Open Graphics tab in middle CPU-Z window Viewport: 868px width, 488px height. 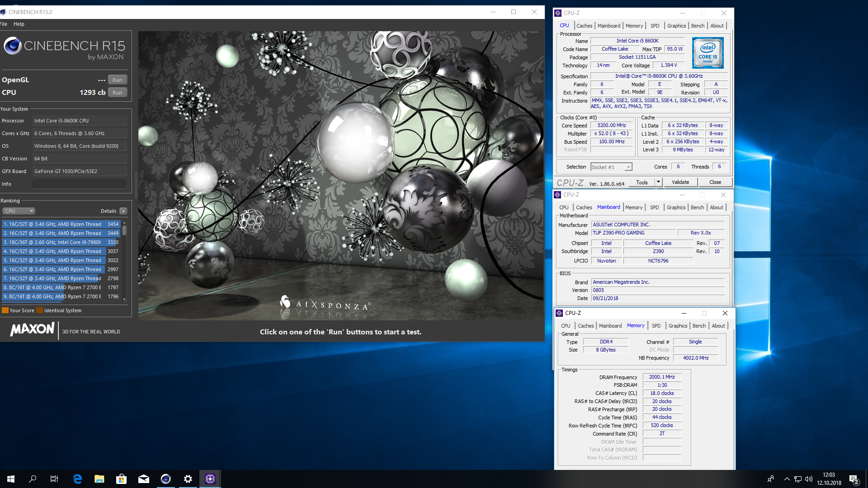(x=676, y=207)
